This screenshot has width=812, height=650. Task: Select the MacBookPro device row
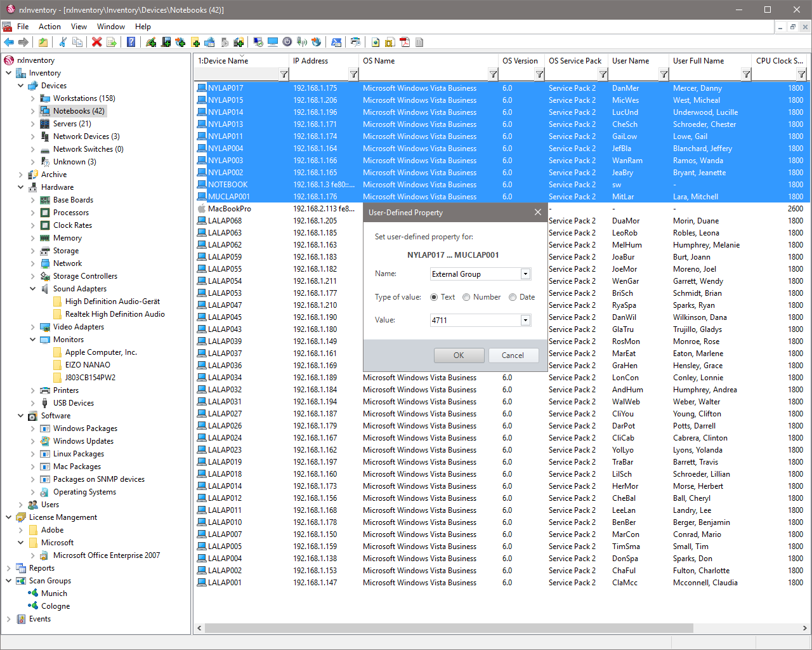point(501,209)
